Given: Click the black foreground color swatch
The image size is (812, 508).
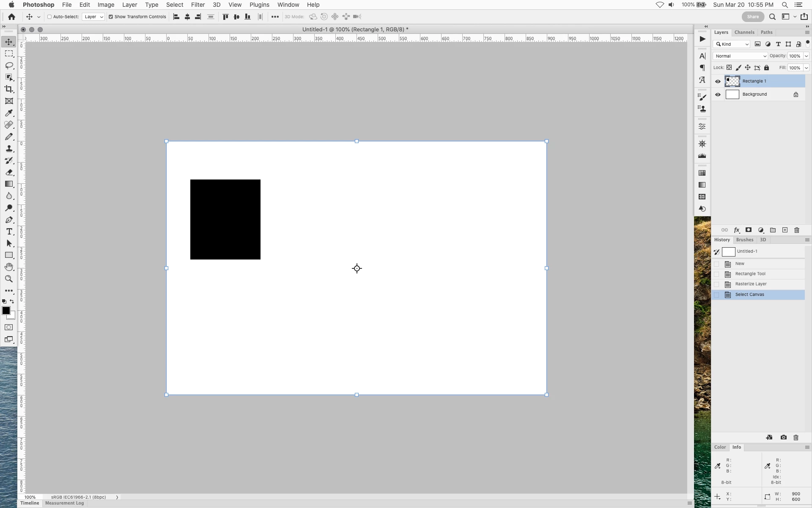Looking at the screenshot, I should coord(6,311).
